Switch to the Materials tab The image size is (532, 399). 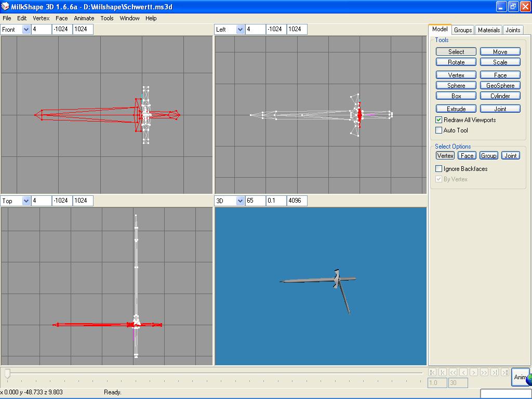click(488, 30)
